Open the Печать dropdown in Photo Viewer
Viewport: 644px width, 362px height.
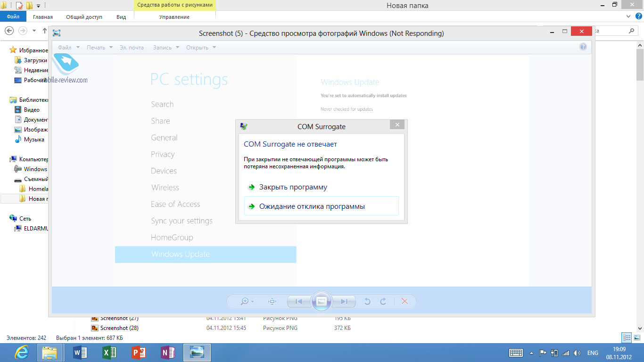[x=99, y=47]
